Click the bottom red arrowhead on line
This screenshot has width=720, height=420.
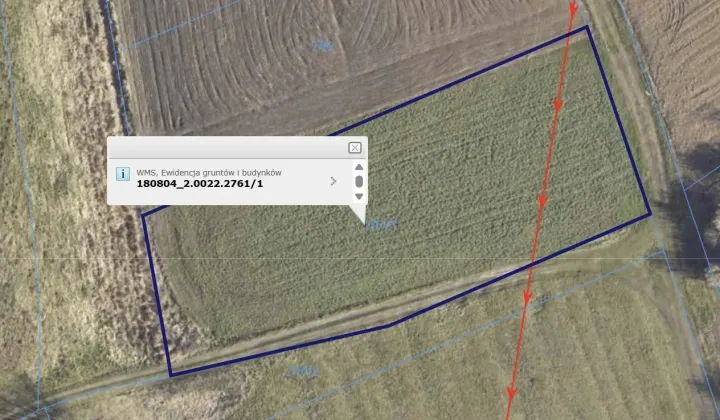point(511,394)
